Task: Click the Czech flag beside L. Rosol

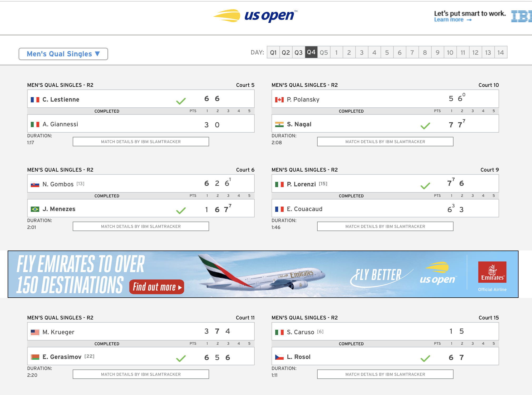Action: point(279,357)
